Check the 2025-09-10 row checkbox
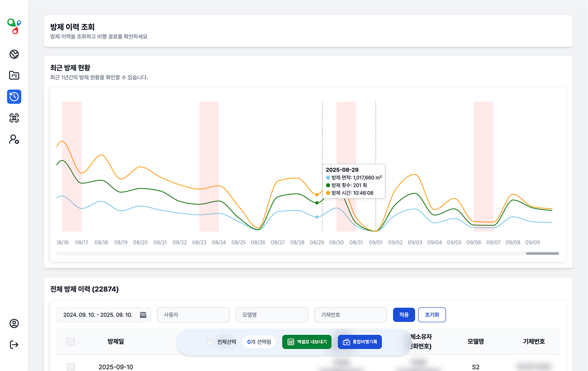 point(71,367)
